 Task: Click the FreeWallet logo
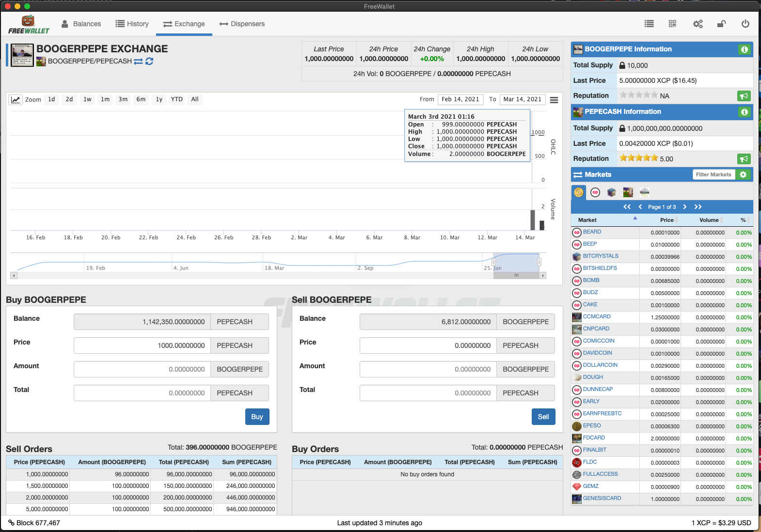(x=29, y=24)
